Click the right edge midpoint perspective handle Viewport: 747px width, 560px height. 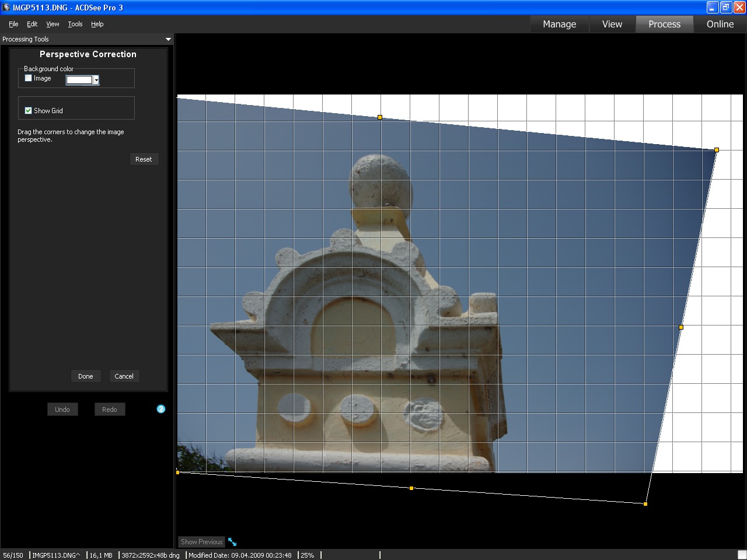pos(681,327)
